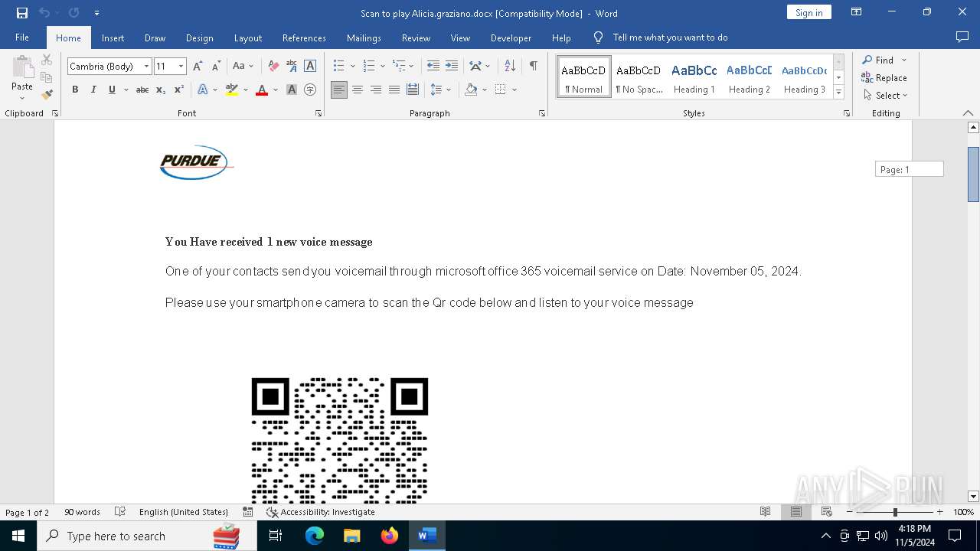980x551 pixels.
Task: Expand the Bullets list dropdown
Action: click(x=352, y=66)
